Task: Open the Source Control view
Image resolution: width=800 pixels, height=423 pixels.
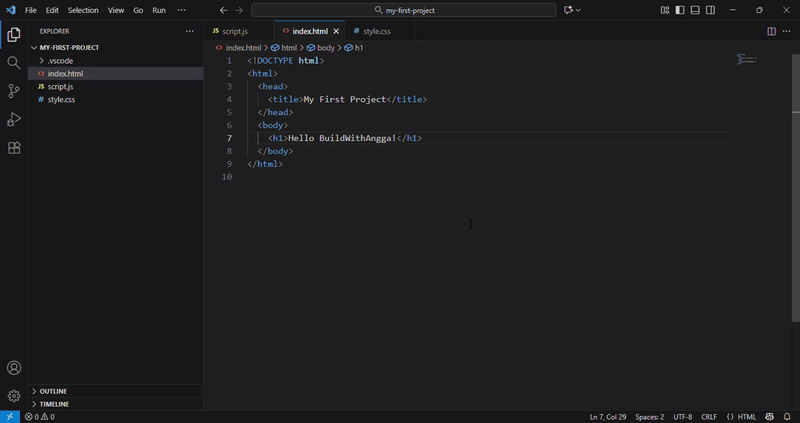Action: [x=14, y=91]
